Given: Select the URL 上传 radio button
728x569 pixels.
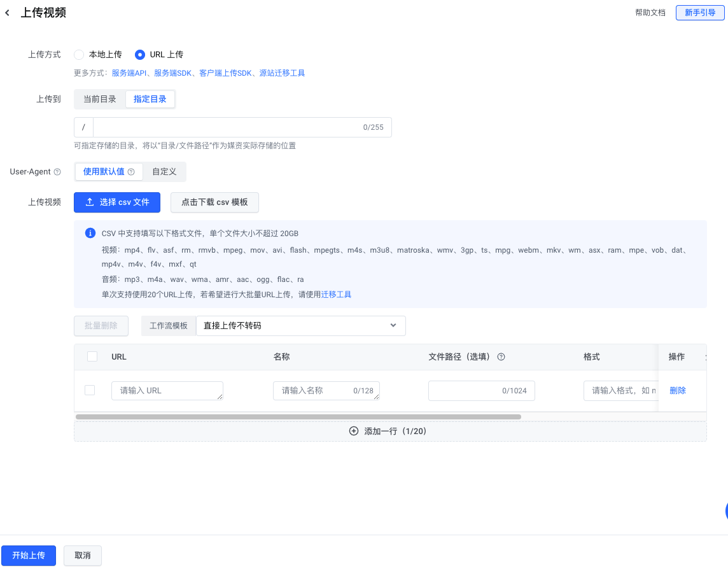Looking at the screenshot, I should (x=140, y=55).
